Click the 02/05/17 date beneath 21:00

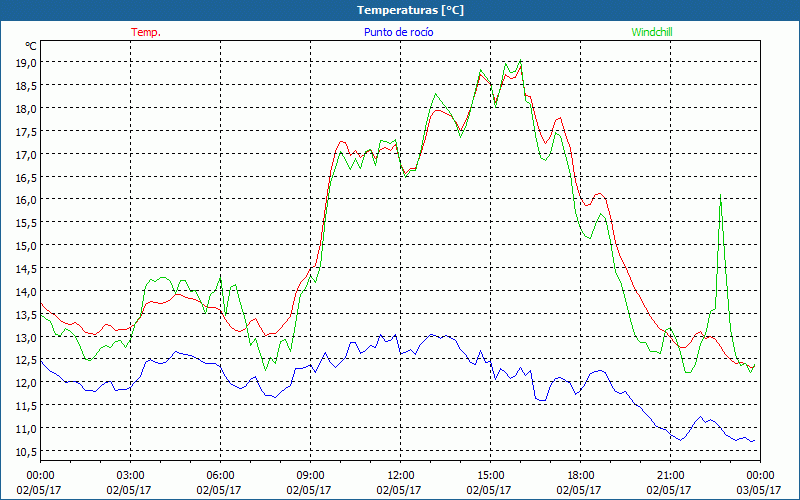click(x=669, y=490)
